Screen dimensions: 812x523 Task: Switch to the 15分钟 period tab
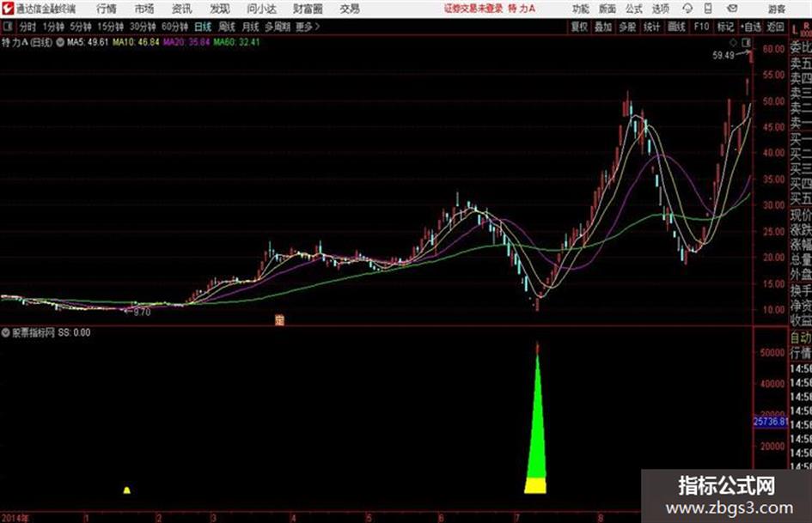(x=111, y=27)
